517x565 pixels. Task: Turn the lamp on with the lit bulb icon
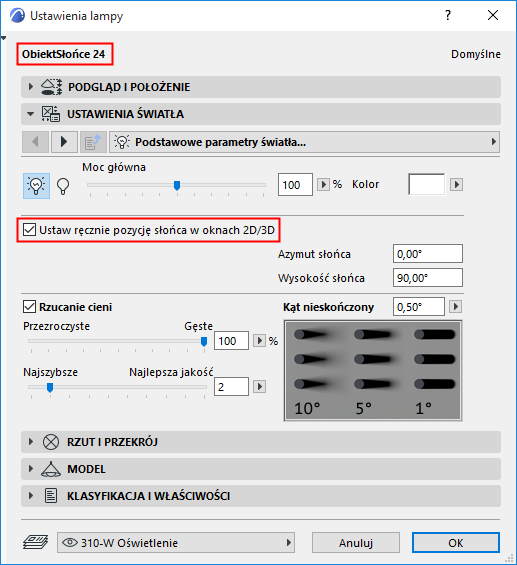(36, 186)
